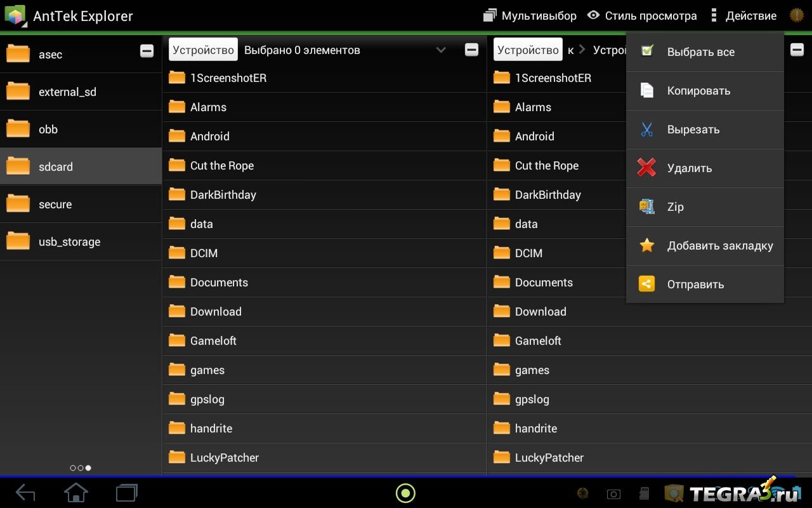
Task: Open the Действие overflow menu
Action: tap(743, 16)
